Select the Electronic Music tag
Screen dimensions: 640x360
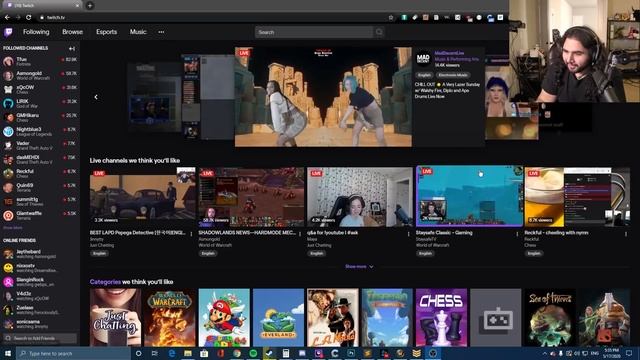click(453, 75)
